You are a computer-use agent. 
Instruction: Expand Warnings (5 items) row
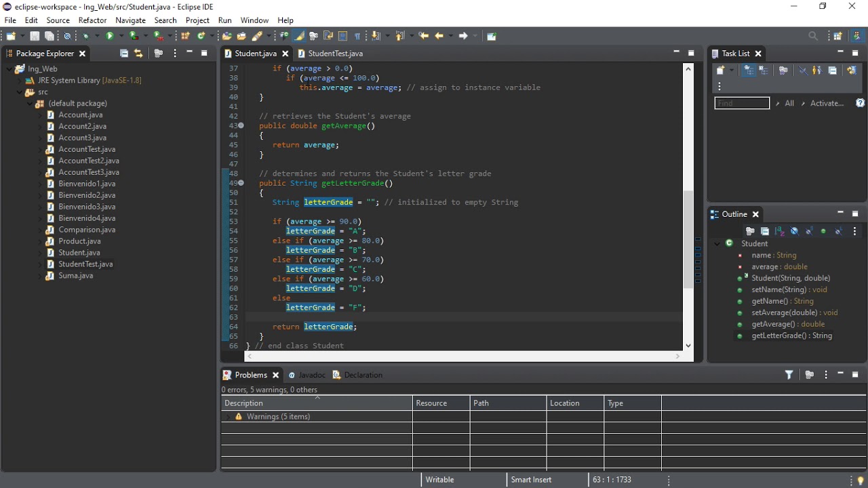pos(227,417)
